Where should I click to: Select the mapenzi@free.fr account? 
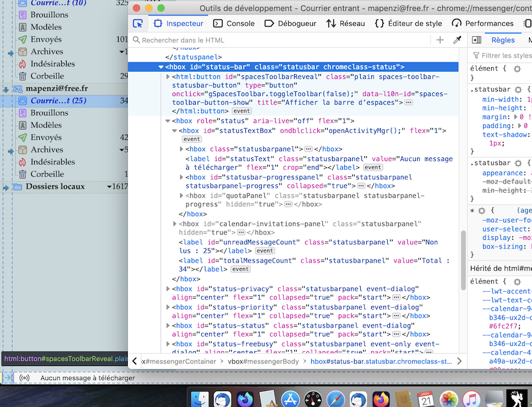coord(56,88)
